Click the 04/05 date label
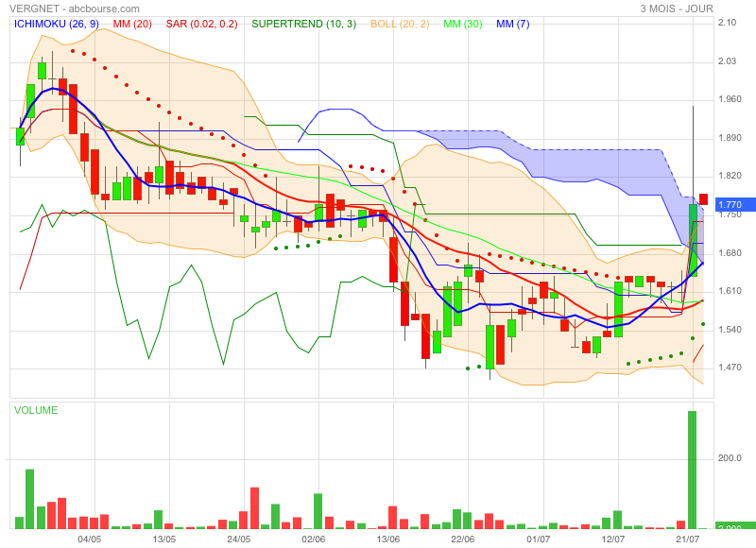The width and height of the screenshot is (756, 548). point(90,539)
